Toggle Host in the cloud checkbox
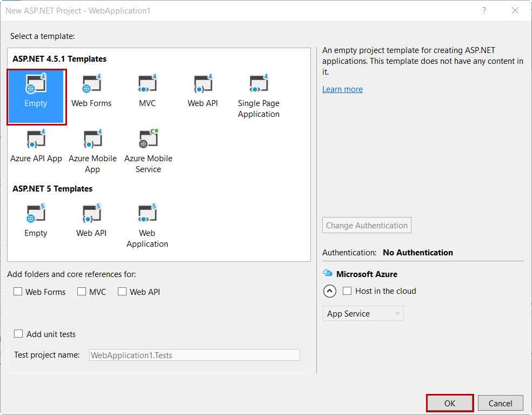 [x=347, y=291]
